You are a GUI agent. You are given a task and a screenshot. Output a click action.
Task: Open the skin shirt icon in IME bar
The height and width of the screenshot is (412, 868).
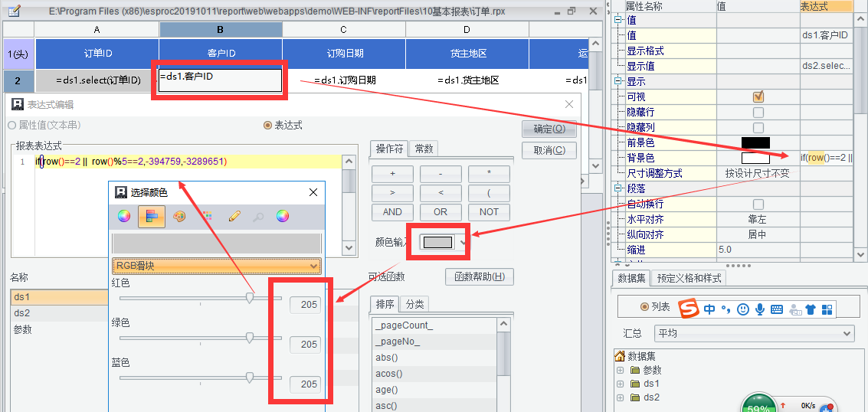[x=811, y=309]
